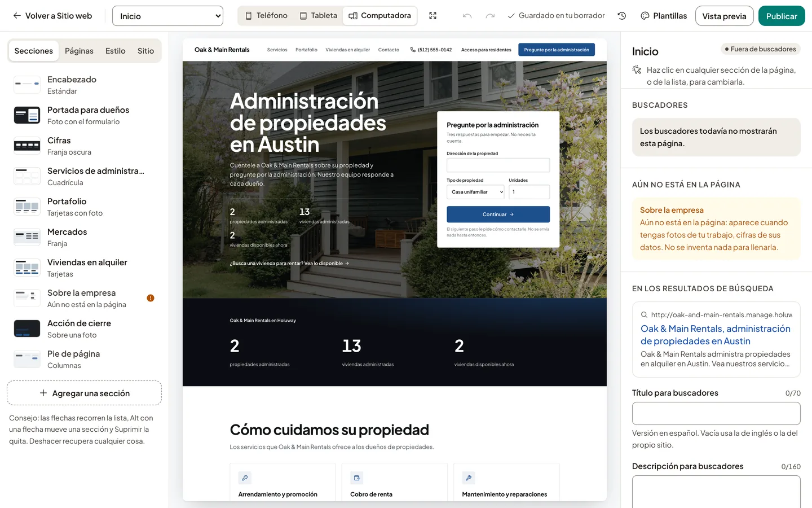
Task: Open Plantillas
Action: (x=664, y=16)
